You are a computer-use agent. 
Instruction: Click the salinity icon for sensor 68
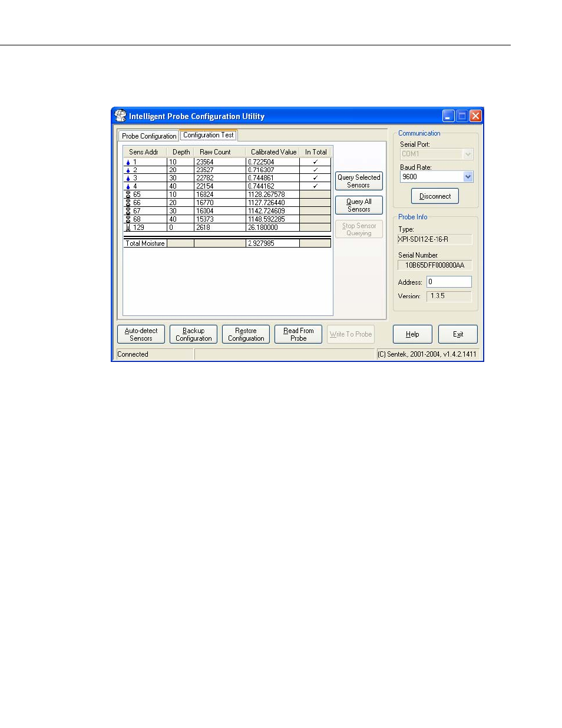pos(128,219)
